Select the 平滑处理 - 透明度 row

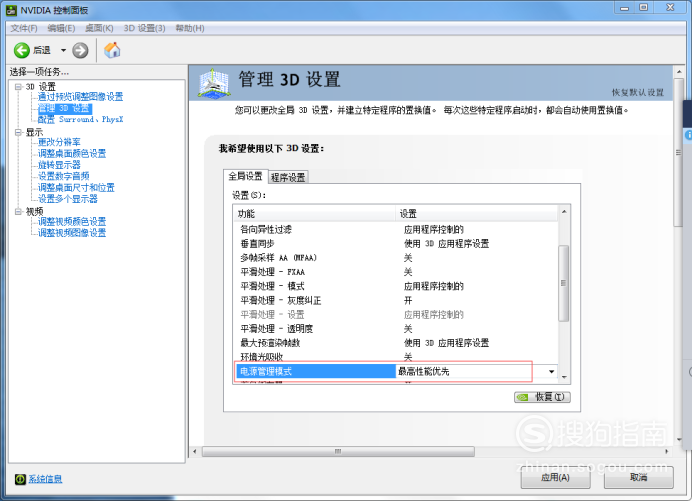[x=395, y=329]
